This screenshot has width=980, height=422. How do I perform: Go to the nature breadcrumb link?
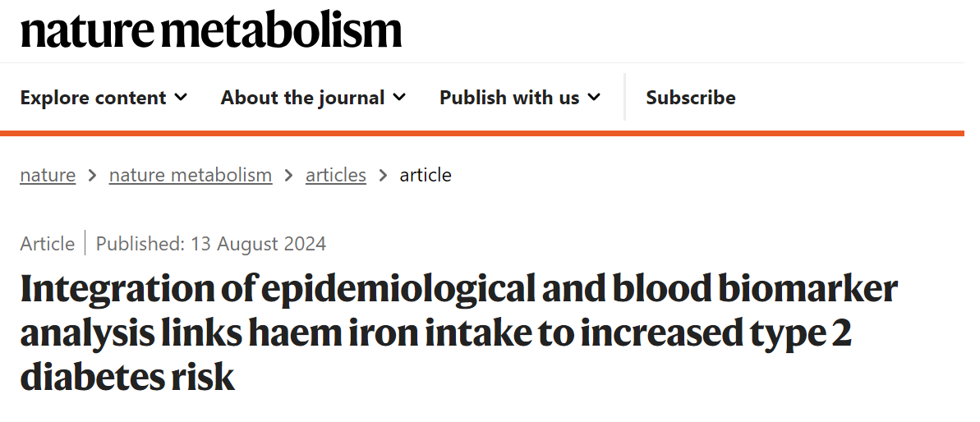click(48, 175)
